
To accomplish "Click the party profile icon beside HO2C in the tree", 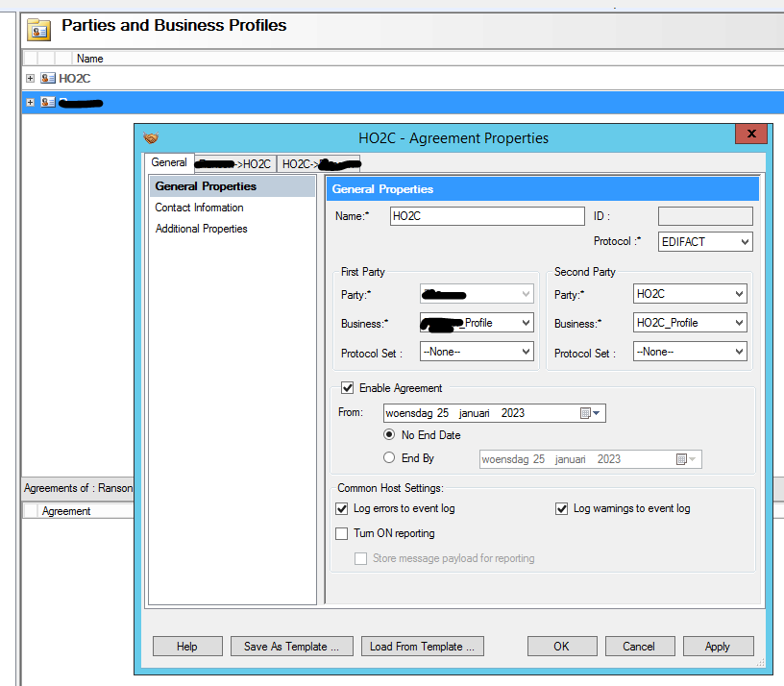I will point(46,78).
